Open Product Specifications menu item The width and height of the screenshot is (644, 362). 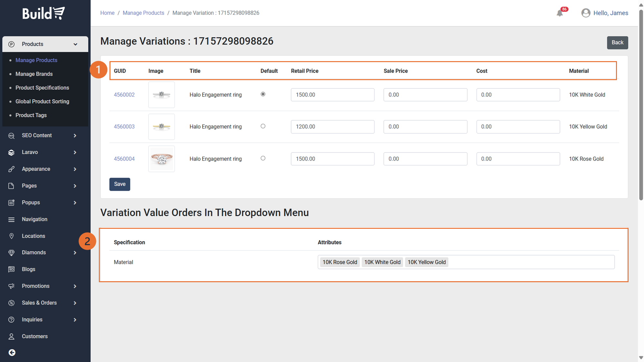(42, 88)
